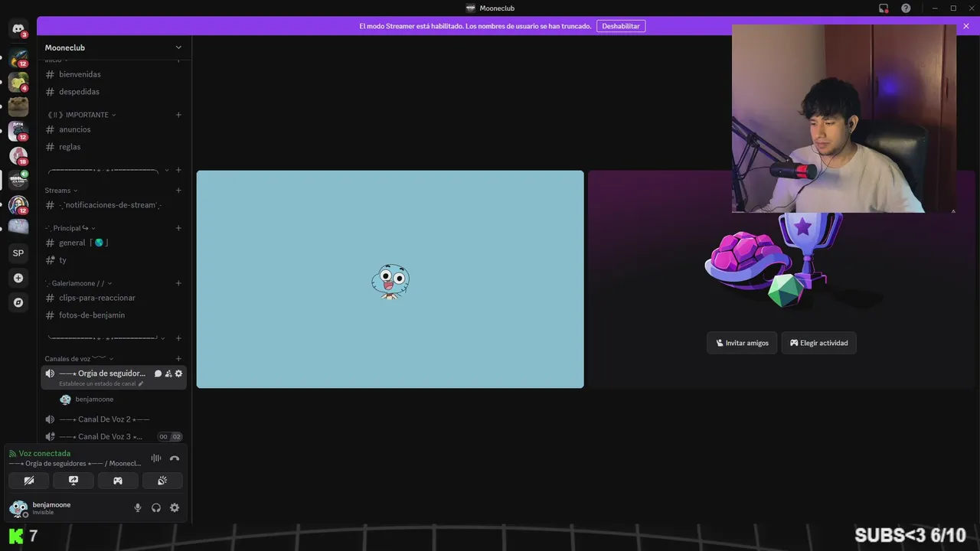The height and width of the screenshot is (551, 980).
Task: Toggle camera on in voice panel
Action: [29, 481]
